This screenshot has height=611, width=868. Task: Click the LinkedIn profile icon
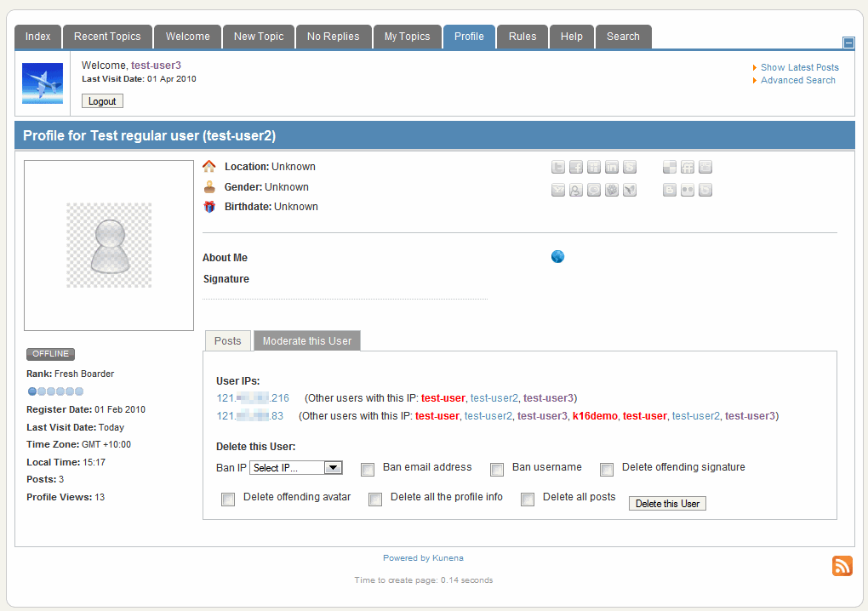[x=611, y=168]
